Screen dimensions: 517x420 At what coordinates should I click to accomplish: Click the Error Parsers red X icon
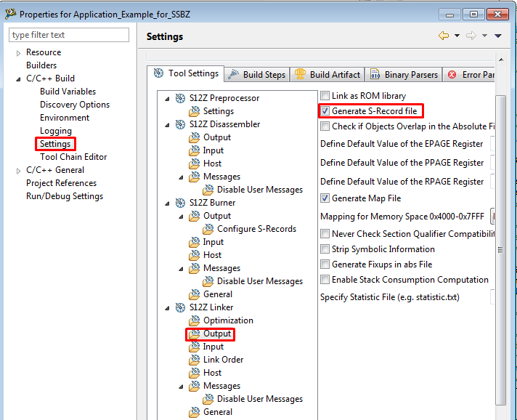pos(452,75)
